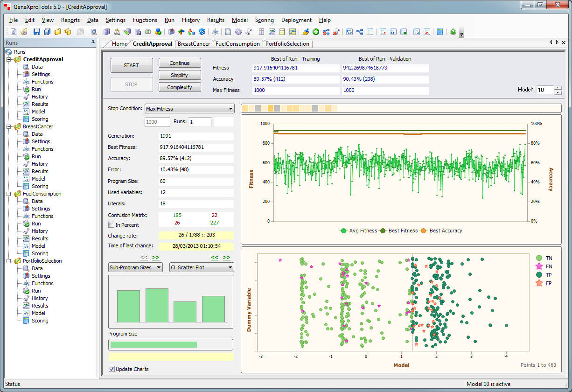The height and width of the screenshot is (392, 572).
Task: Select Scoring under FuelConsumption in tree
Action: pos(40,253)
